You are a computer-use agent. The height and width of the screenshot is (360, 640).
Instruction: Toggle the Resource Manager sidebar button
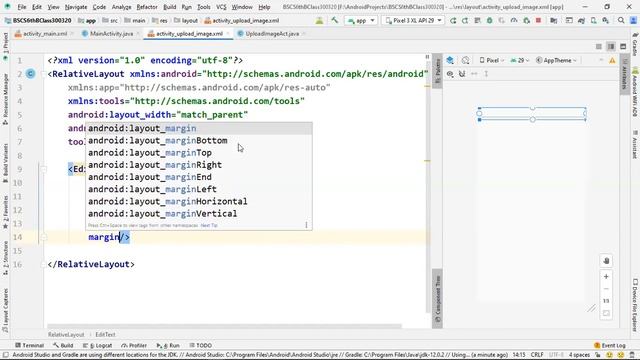5,99
